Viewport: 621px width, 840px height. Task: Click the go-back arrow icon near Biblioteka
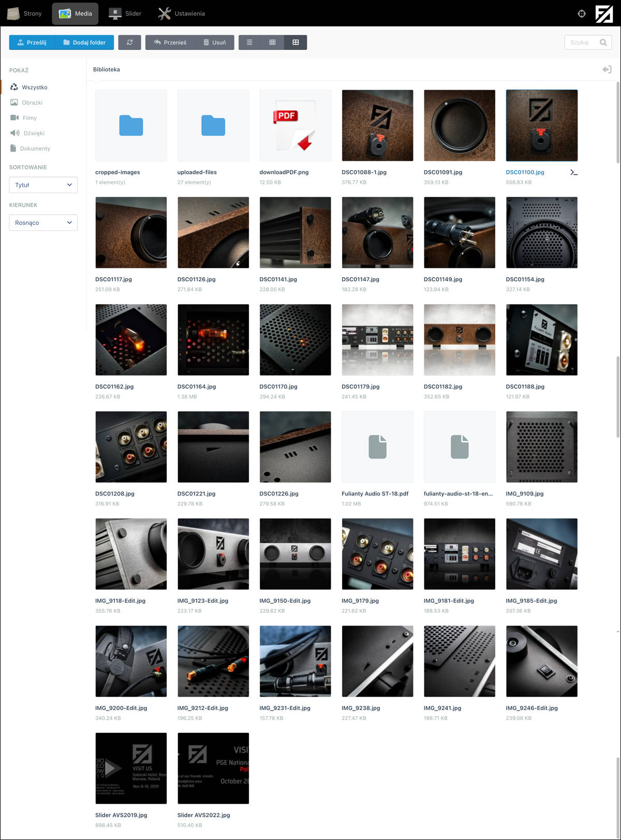coord(607,69)
